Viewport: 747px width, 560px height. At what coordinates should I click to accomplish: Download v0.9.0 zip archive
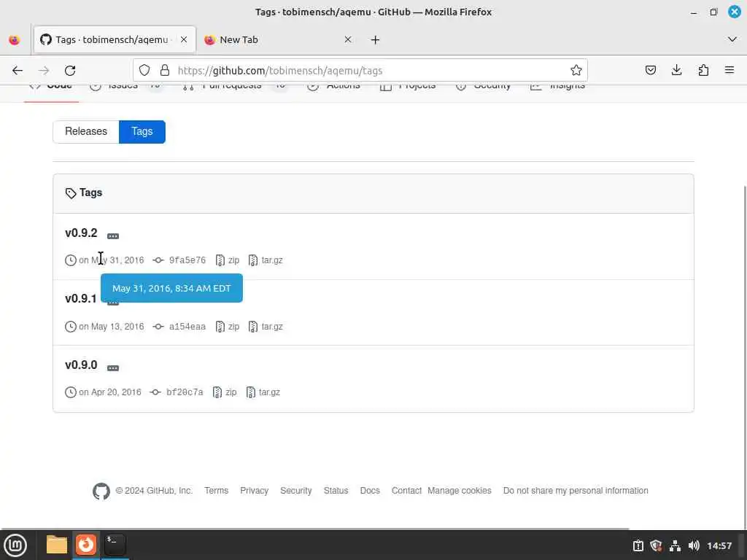click(x=225, y=392)
